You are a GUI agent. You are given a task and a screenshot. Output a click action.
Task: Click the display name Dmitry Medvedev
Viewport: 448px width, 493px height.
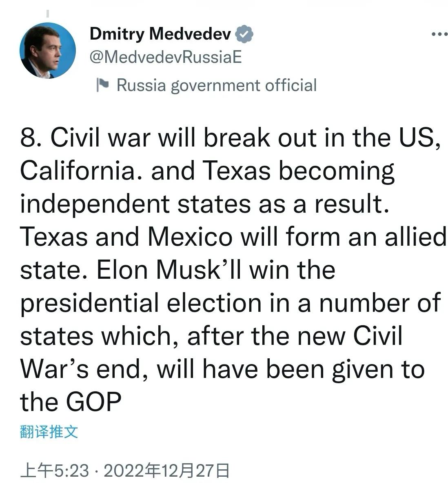(x=160, y=34)
